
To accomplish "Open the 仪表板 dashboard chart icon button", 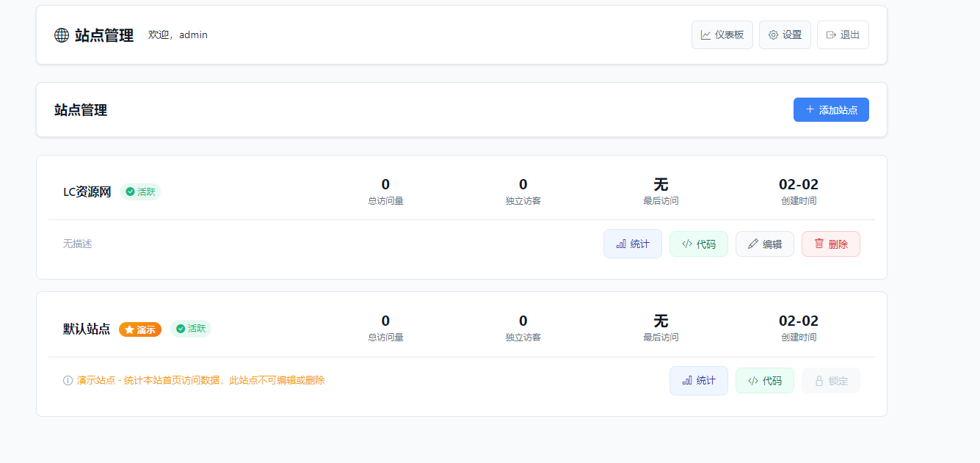I will (x=705, y=35).
